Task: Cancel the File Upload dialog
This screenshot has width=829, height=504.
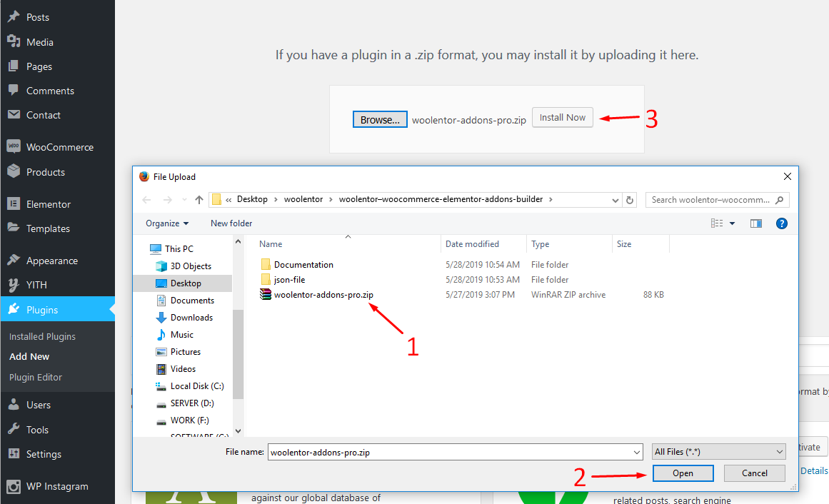Action: coord(755,473)
